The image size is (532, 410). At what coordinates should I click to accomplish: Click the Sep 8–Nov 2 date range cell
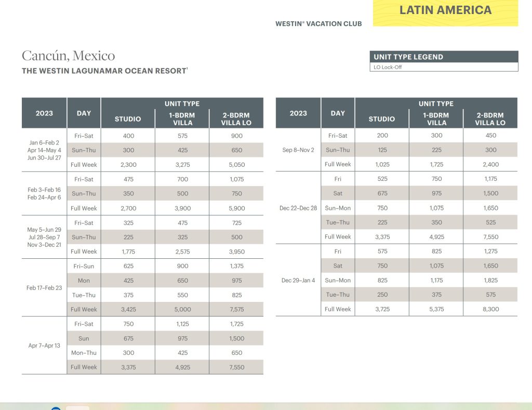tap(298, 150)
